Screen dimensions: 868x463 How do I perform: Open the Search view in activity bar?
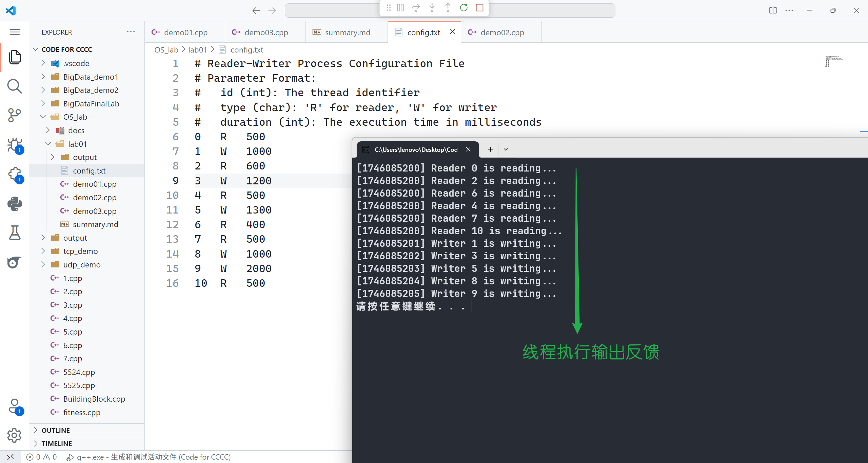[14, 86]
